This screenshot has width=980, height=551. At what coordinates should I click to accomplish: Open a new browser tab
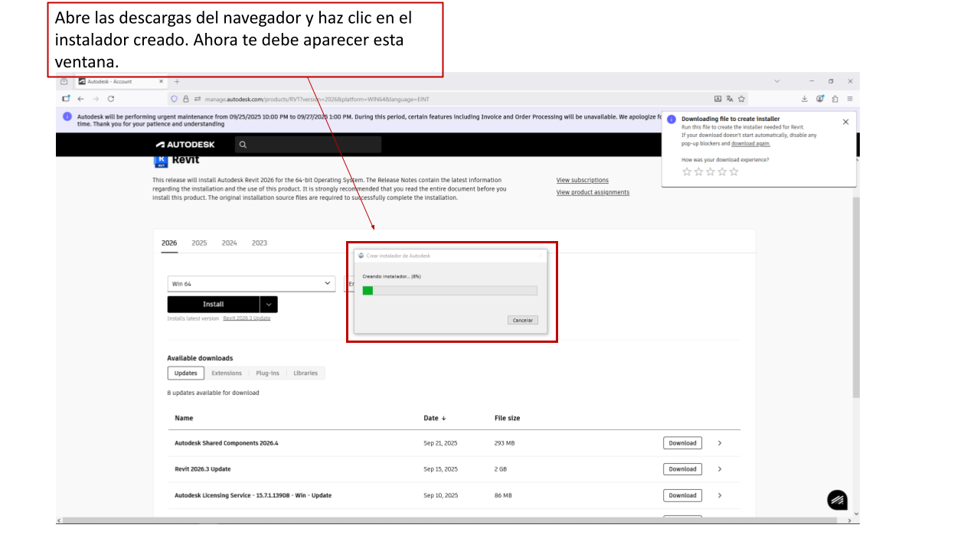177,81
